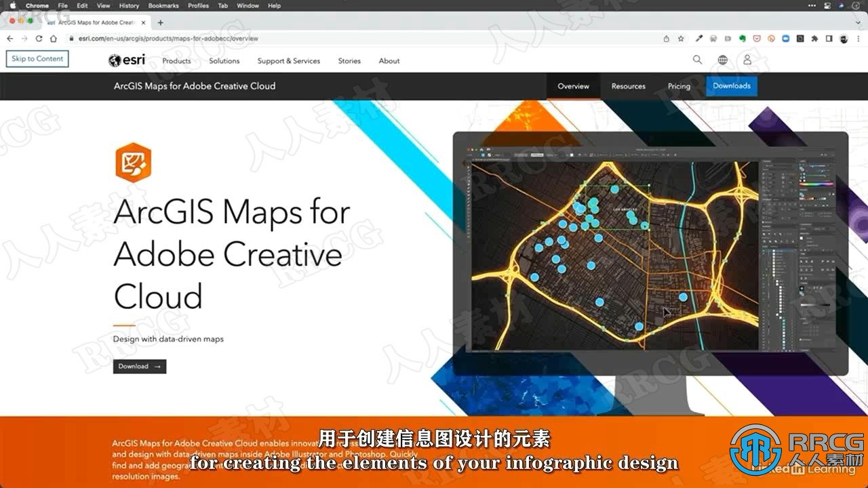
Task: Open the Window menu
Action: (x=248, y=5)
